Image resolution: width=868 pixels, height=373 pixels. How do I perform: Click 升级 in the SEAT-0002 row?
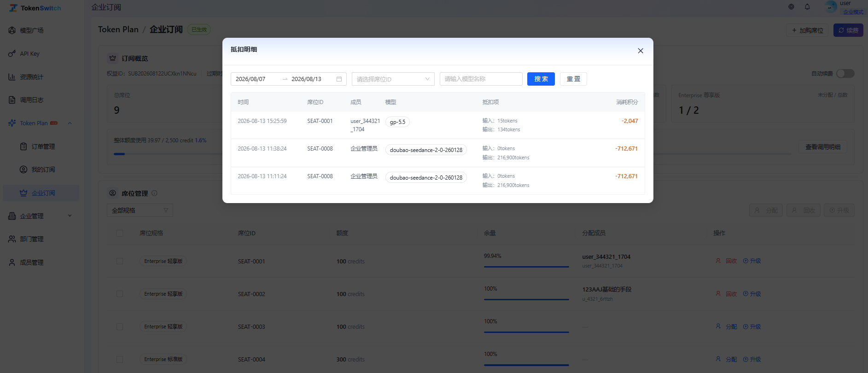[752, 294]
